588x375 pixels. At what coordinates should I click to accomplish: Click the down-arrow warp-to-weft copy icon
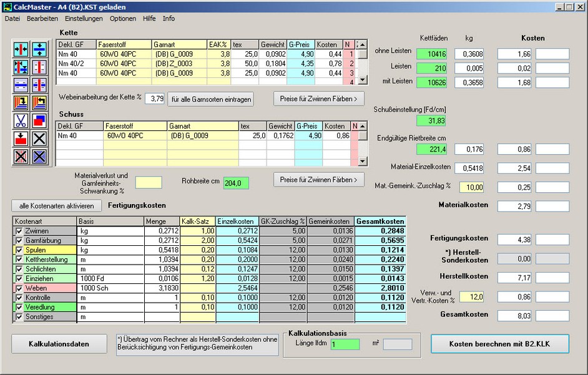(21, 103)
